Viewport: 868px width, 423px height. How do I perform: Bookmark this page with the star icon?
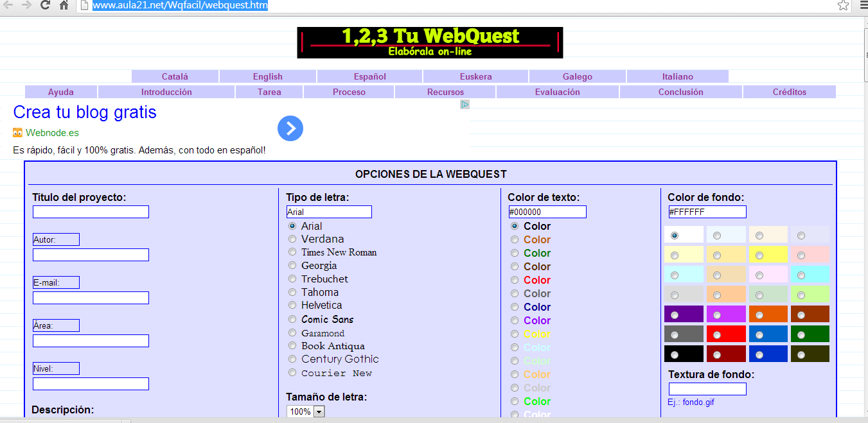coord(843,5)
